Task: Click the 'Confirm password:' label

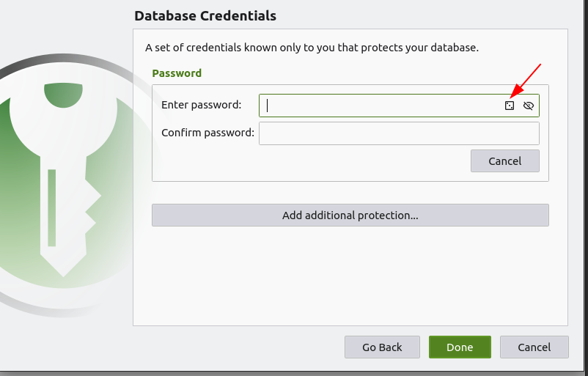Action: point(207,133)
